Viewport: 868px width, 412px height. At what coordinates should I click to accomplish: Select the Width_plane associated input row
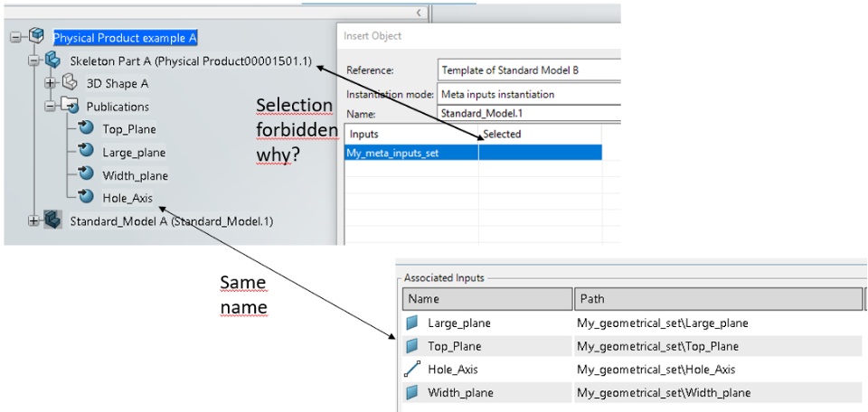point(634,393)
